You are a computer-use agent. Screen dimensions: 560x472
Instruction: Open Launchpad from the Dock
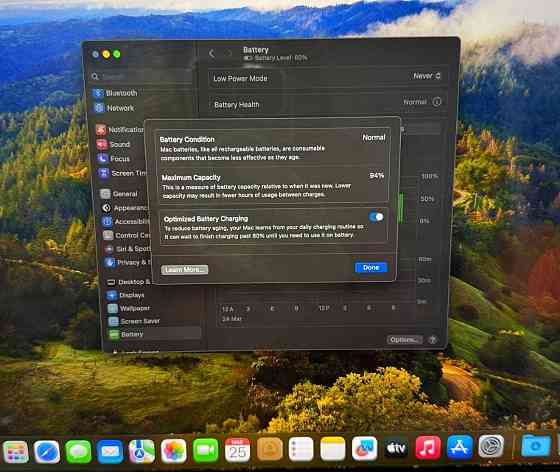[x=15, y=452]
